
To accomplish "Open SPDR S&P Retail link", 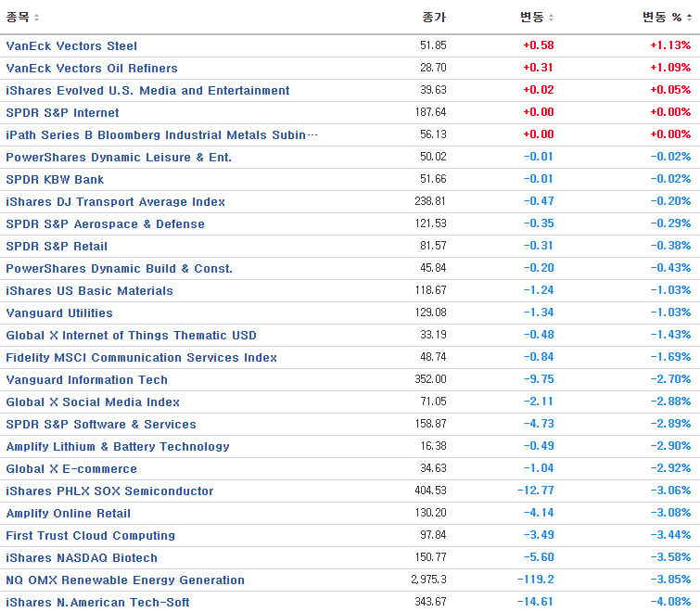I will point(57,247).
